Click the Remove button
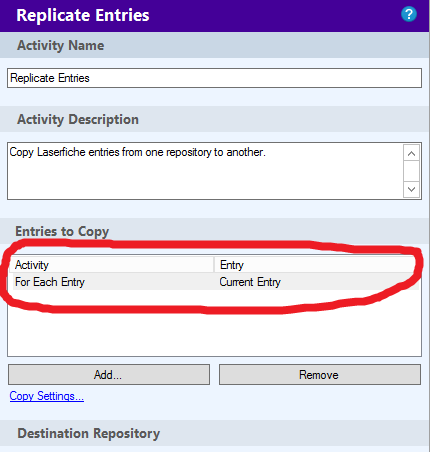Image resolution: width=434 pixels, height=452 pixels. 320,375
